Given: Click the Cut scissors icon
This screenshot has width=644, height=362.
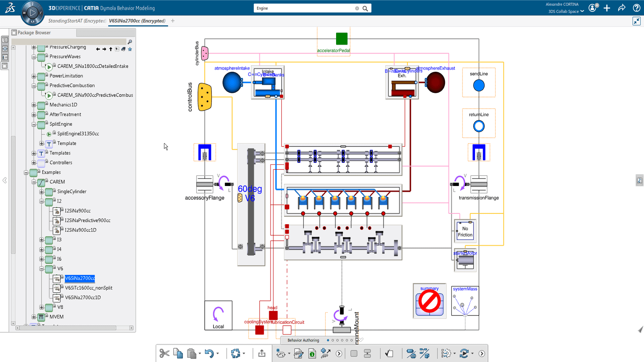Looking at the screenshot, I should click(164, 353).
